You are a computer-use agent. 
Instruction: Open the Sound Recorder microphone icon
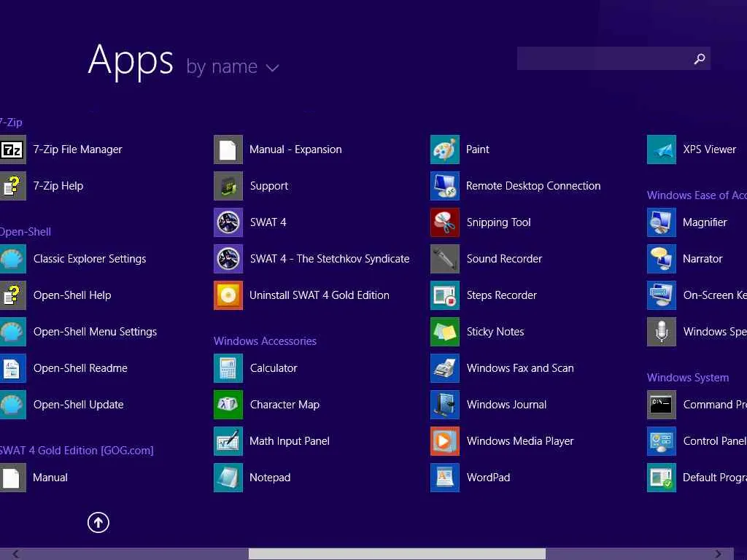pos(445,259)
